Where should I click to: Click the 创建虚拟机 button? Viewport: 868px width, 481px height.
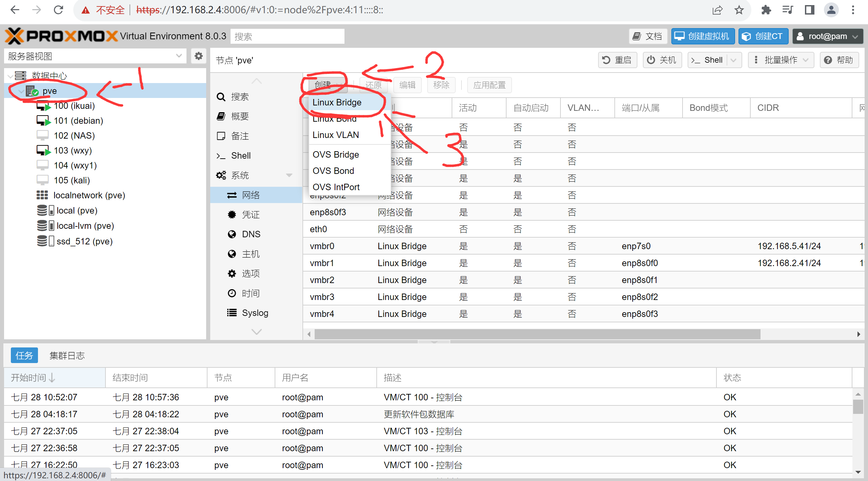tap(703, 36)
